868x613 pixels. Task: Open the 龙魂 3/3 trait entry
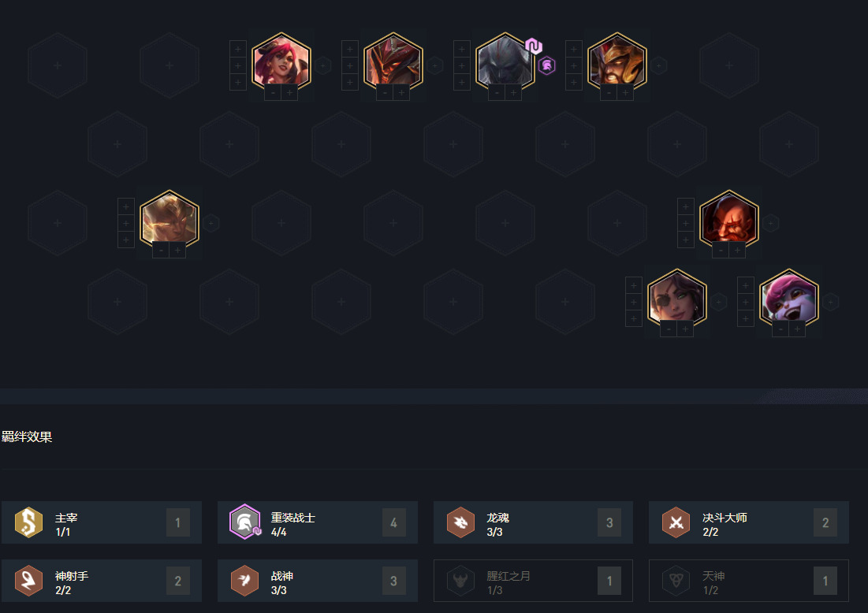point(533,522)
